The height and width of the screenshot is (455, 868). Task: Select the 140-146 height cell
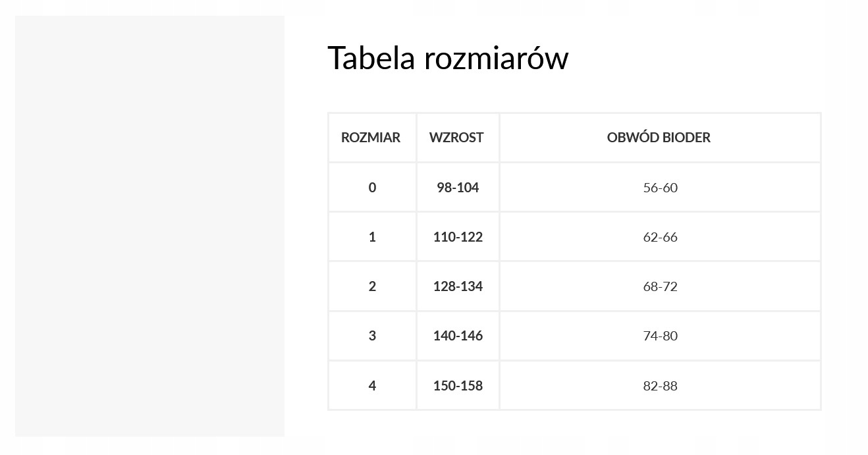458,336
